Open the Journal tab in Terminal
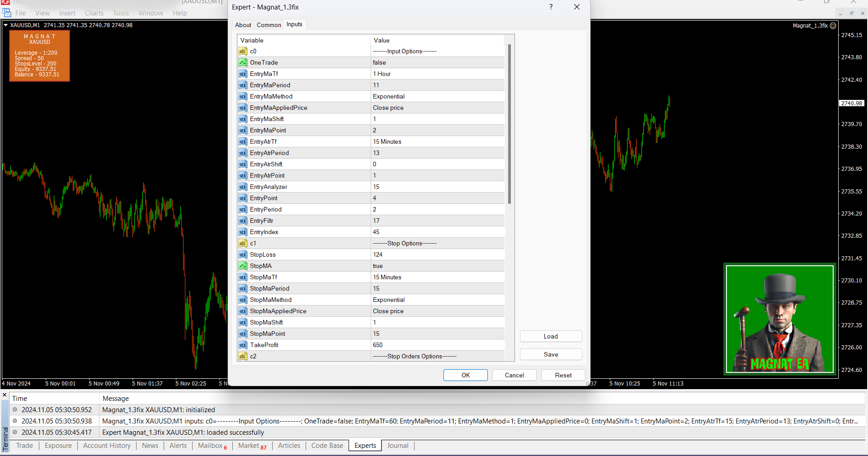The image size is (868, 456). [397, 446]
